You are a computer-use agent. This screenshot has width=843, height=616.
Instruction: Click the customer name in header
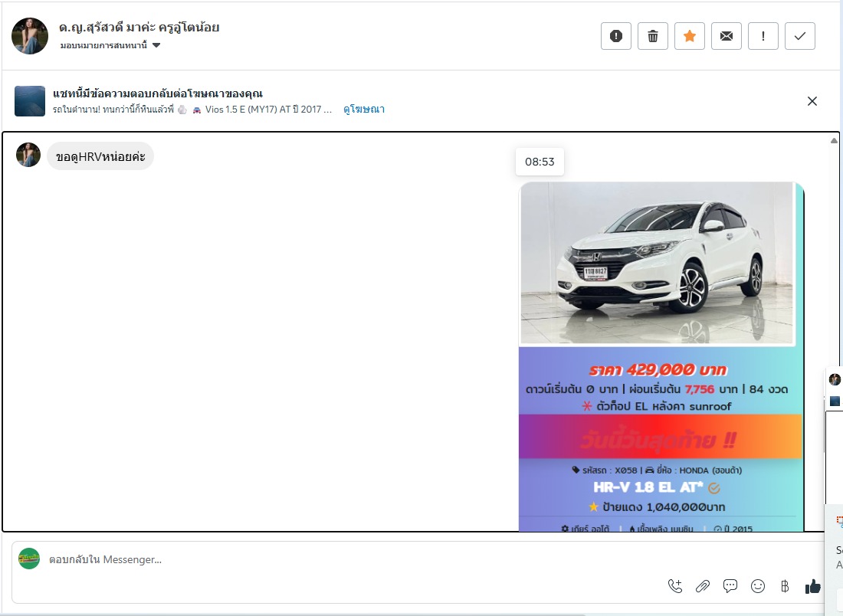[139, 27]
